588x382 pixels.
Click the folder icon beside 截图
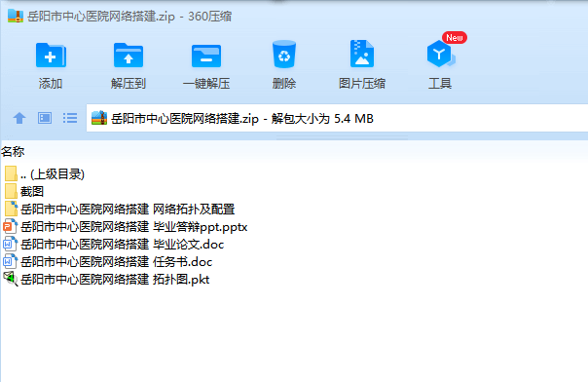[12, 191]
